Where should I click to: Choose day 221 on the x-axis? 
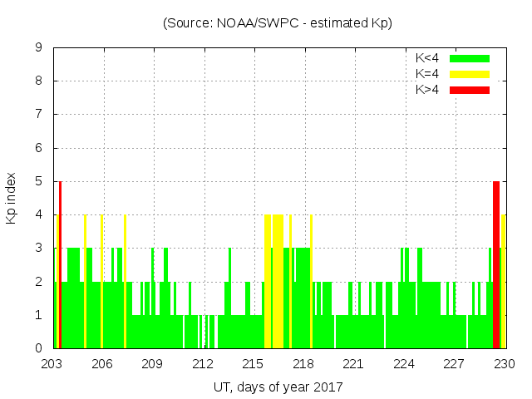(354, 364)
